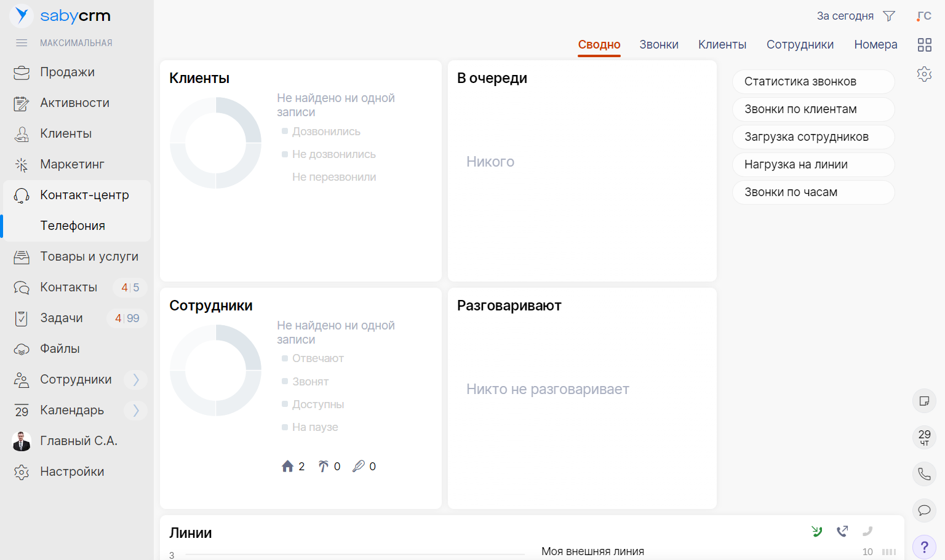
Task: Open the phone dialer icon
Action: pos(924,474)
